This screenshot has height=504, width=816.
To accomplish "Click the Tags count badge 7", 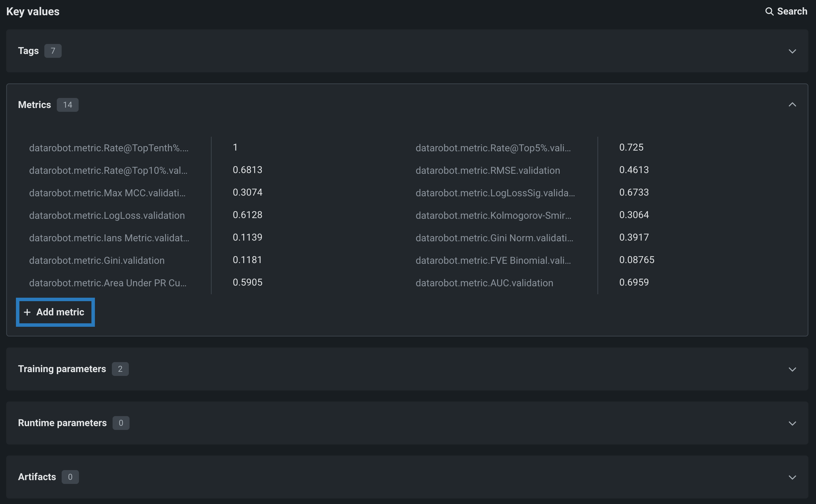I will click(x=53, y=51).
